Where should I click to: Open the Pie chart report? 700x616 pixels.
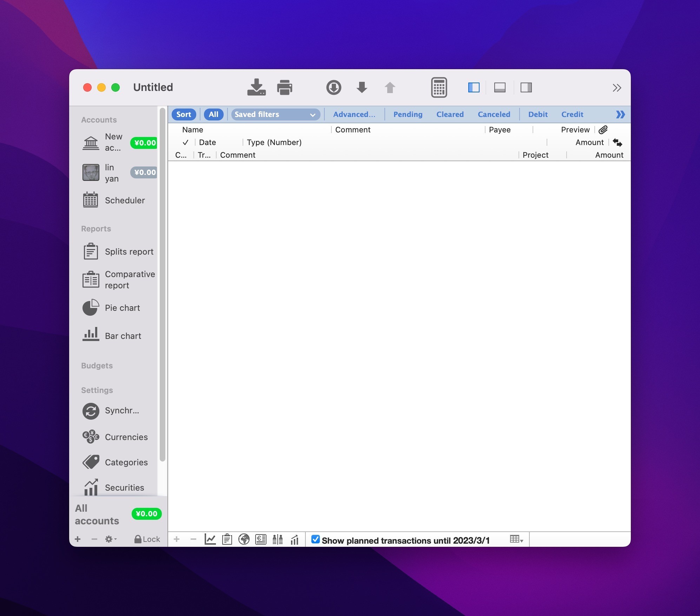[122, 308]
